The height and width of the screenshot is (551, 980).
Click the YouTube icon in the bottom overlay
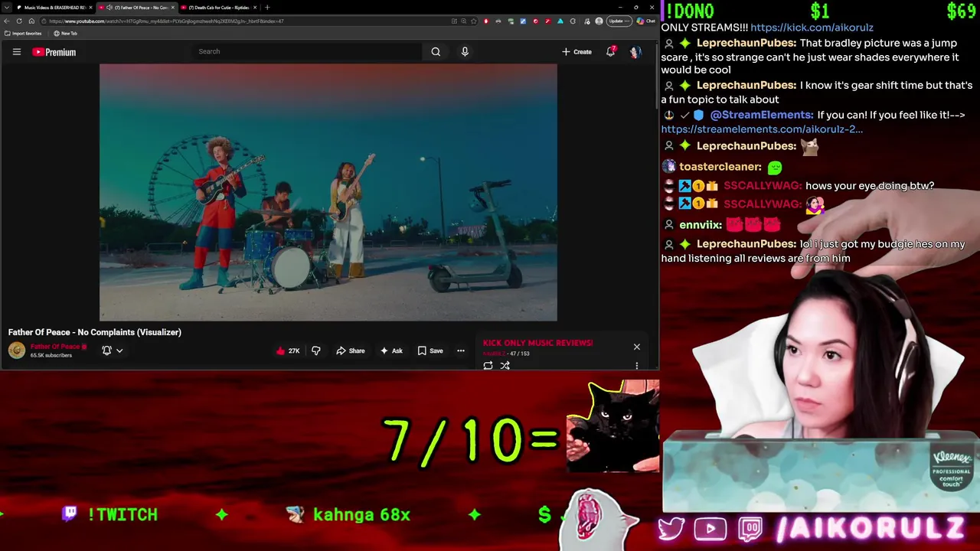710,529
